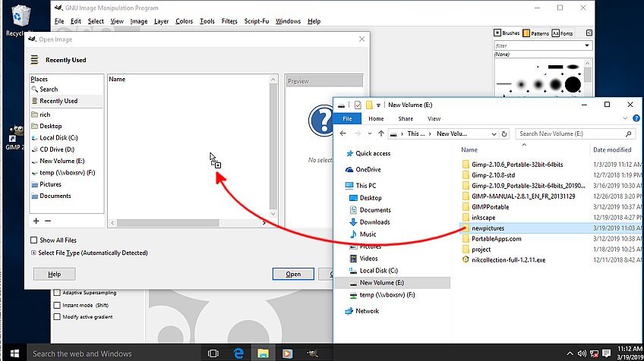Open File Explorer taskbar icon
This screenshot has width=644, height=361.
263,353
